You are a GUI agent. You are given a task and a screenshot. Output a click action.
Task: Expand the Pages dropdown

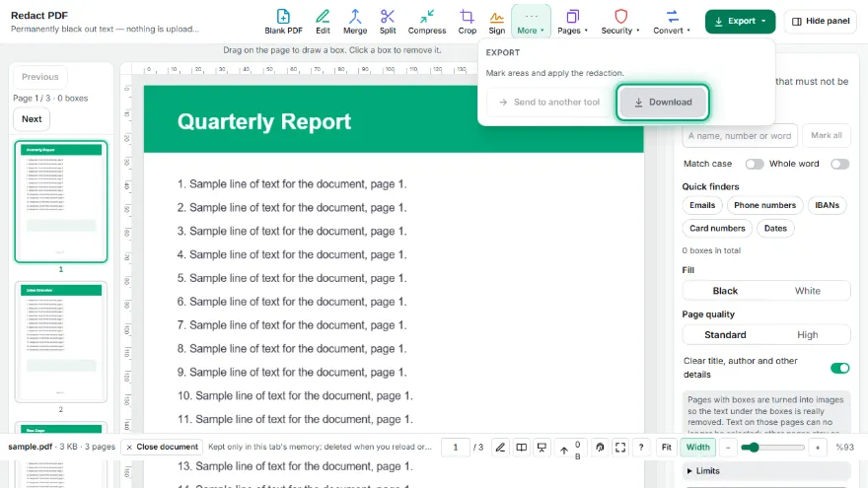point(572,22)
